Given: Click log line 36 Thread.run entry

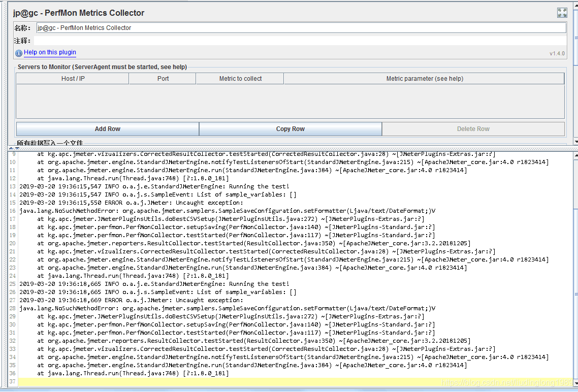Looking at the screenshot, I should coord(133,373).
